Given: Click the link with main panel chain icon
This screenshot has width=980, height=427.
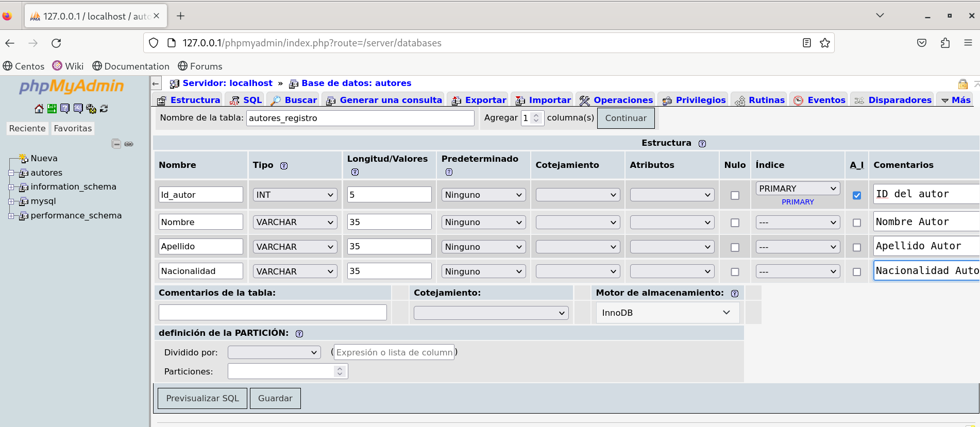Looking at the screenshot, I should pos(129,144).
